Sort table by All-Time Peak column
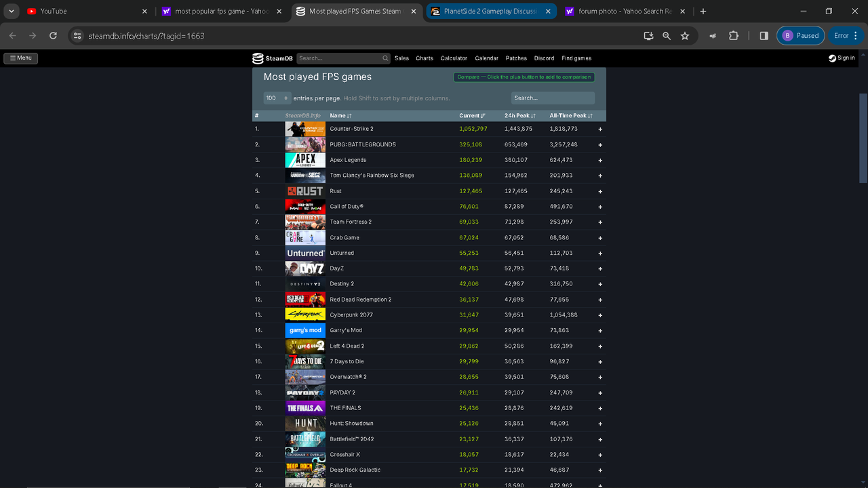Viewport: 868px width, 488px height. click(571, 116)
